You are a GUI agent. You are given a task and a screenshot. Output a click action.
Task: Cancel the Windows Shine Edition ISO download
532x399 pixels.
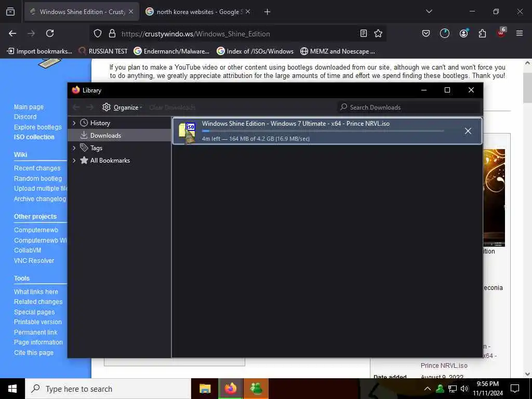pos(468,131)
